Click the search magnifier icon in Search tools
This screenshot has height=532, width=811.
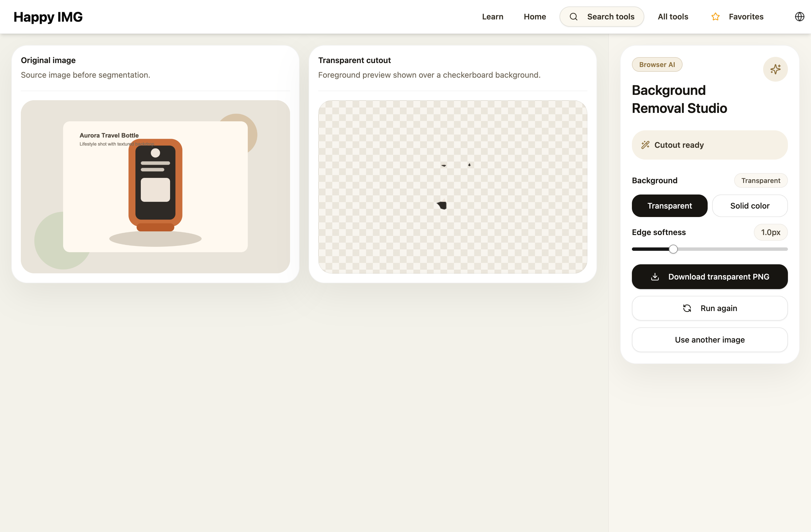click(x=574, y=16)
